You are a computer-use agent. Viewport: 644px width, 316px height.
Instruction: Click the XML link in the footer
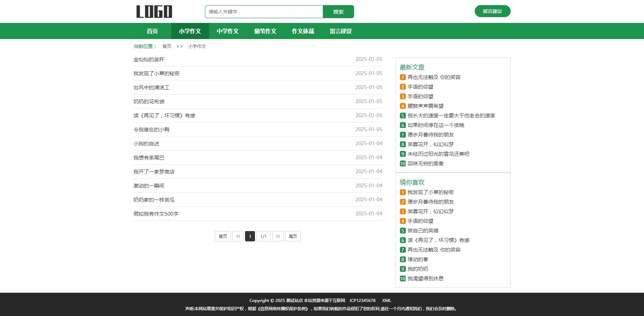[386, 301]
